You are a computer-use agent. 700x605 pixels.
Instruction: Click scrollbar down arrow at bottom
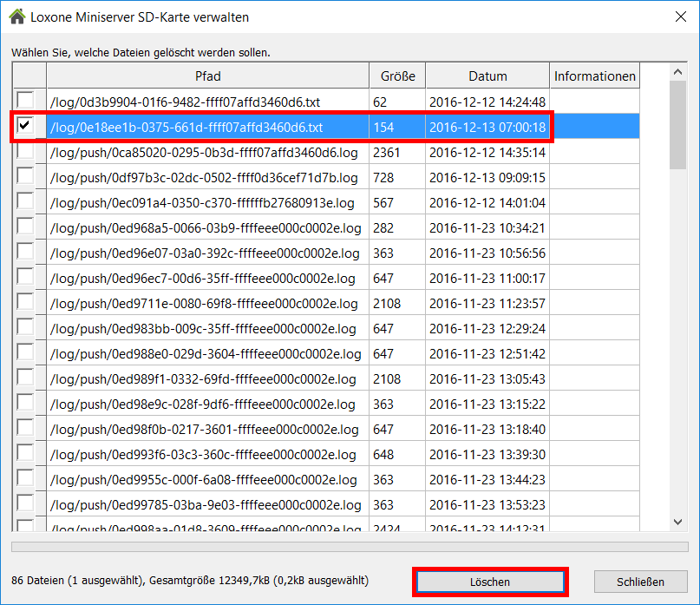pyautogui.click(x=679, y=521)
